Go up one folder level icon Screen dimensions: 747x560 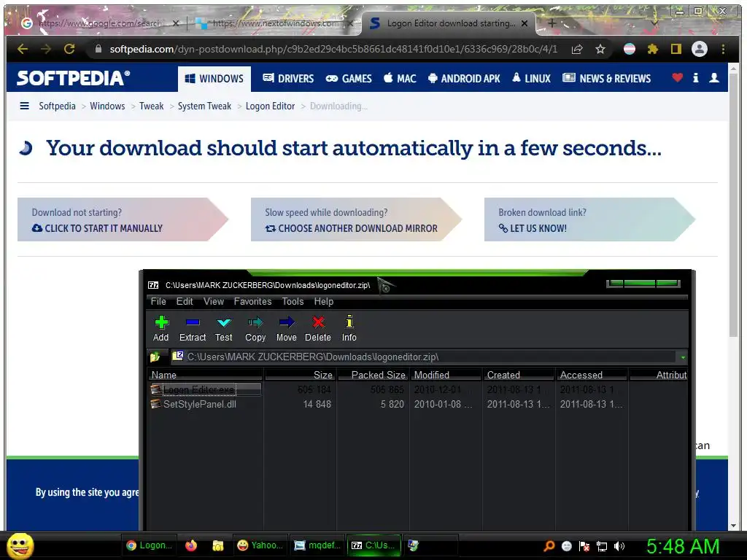click(155, 357)
